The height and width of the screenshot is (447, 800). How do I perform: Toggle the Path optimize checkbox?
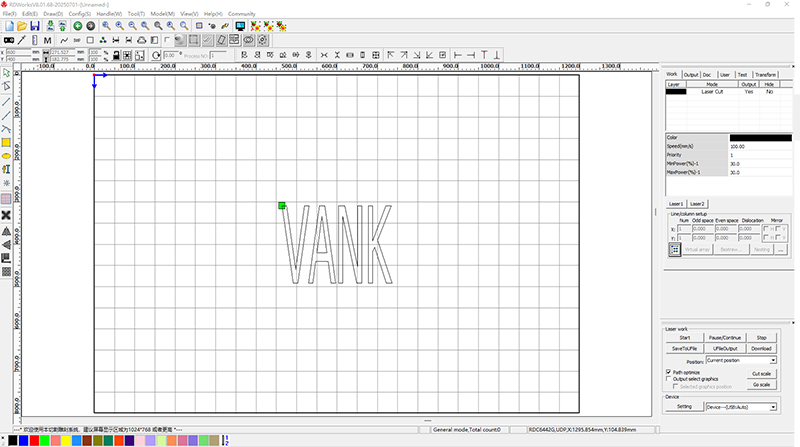pos(669,371)
